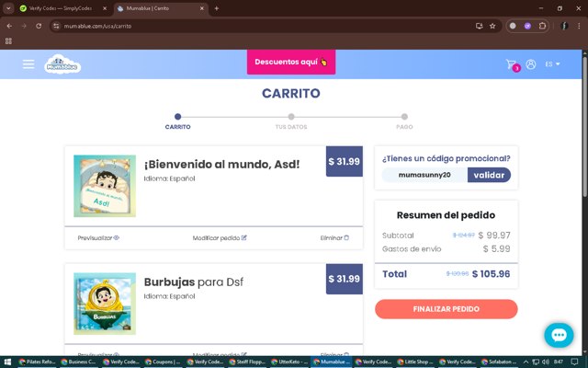Switch to Little Shop taskbar window
This screenshot has height=368, width=588.
coord(414,362)
